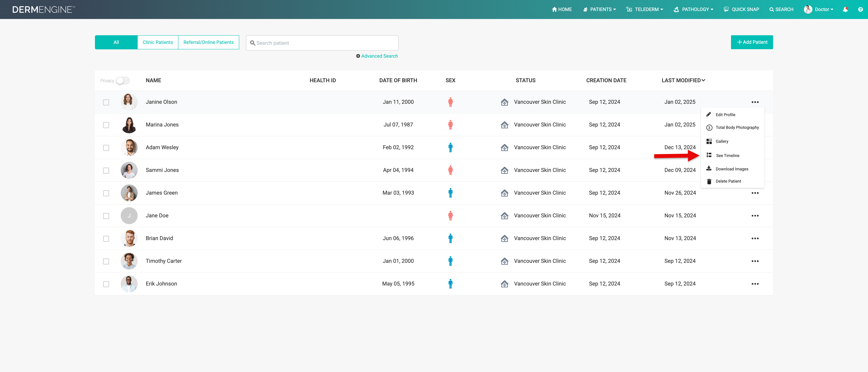Click the Edit Profile pencil icon
Image resolution: width=868 pixels, height=372 pixels.
coord(709,115)
